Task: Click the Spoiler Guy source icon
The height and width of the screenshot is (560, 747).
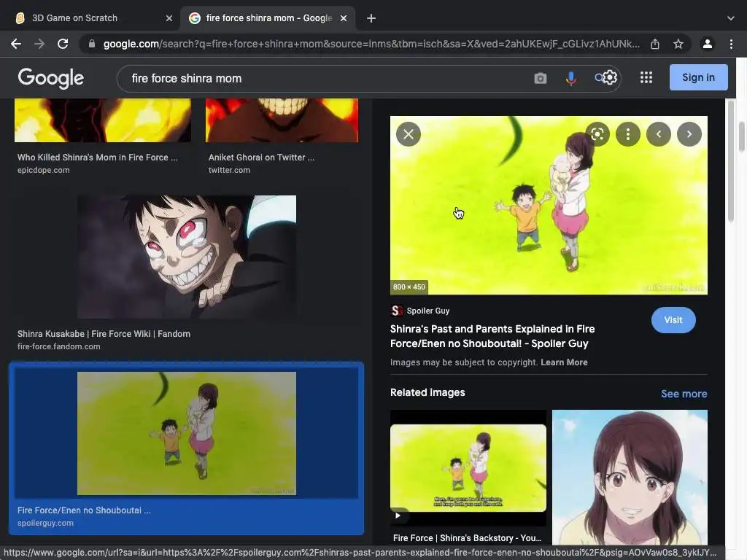Action: 396,311
